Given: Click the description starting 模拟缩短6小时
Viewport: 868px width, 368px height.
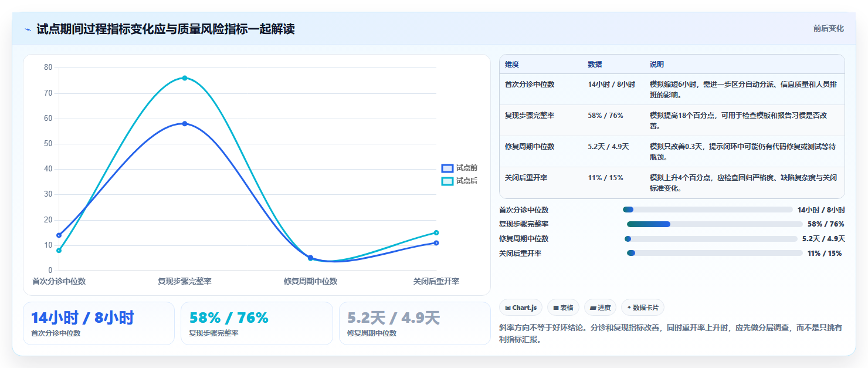Looking at the screenshot, I should click(x=743, y=89).
